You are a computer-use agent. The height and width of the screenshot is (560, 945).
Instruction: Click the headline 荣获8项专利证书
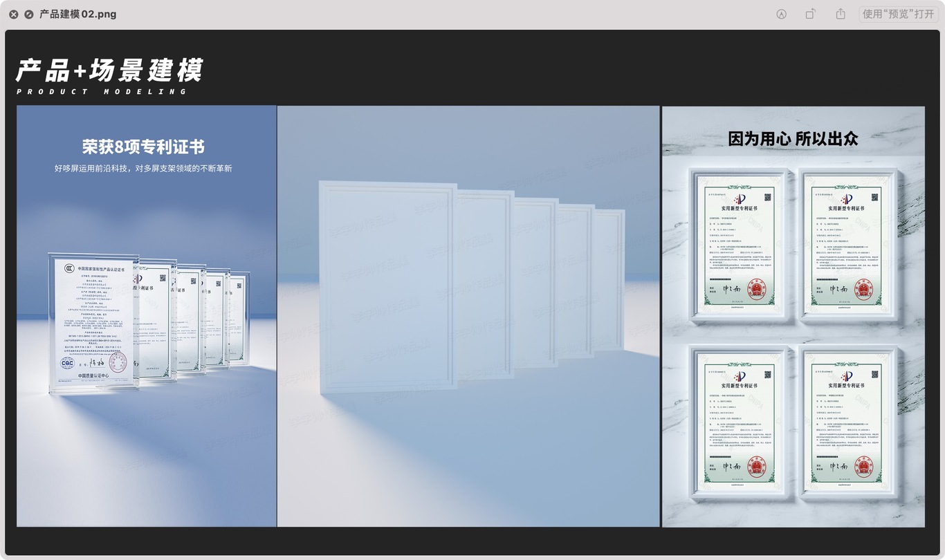tap(144, 147)
